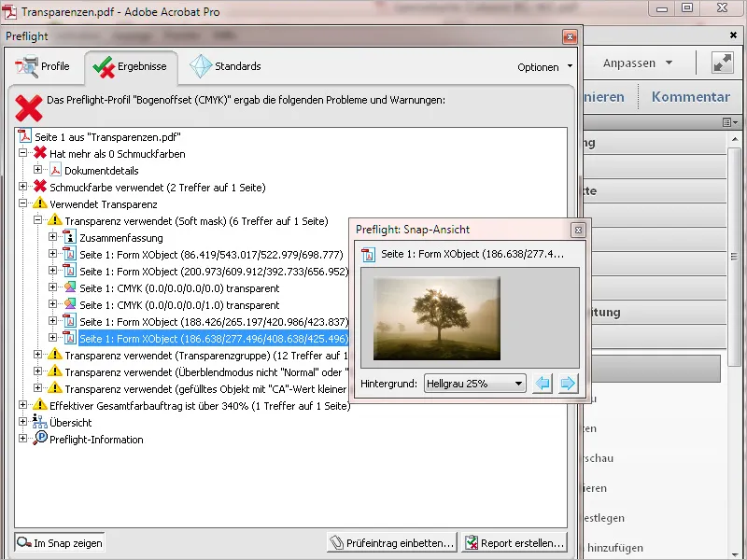Click the red X error icon below the tabs

click(x=28, y=109)
